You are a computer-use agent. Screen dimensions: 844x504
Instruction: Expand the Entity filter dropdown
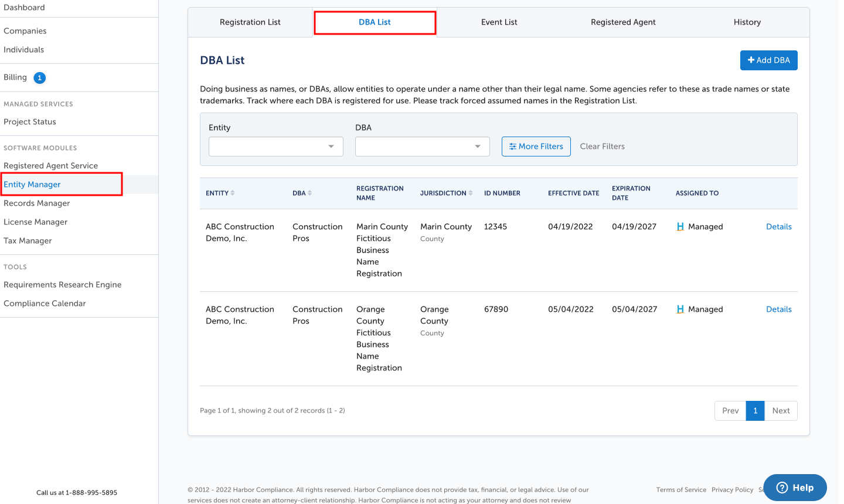pos(276,147)
